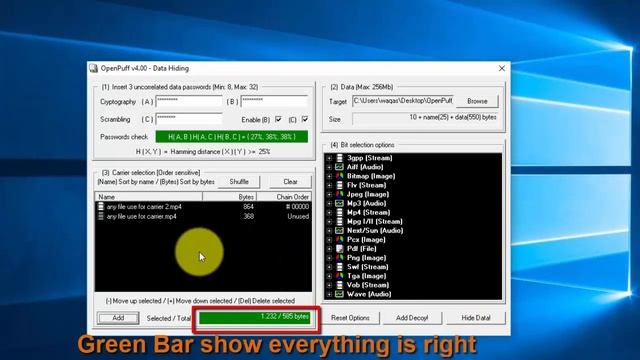The image size is (640, 360).
Task: Click the Wave (Audio) format icon
Action: click(339, 294)
